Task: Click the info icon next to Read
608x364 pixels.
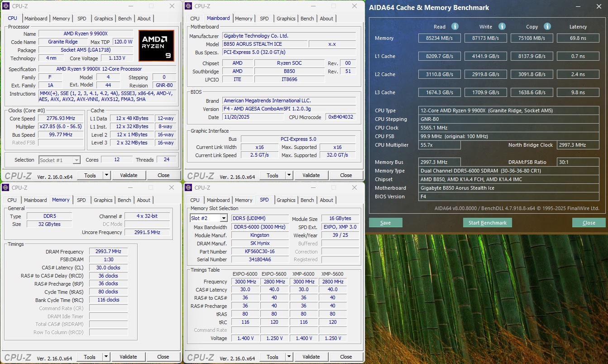Action: 455,27
